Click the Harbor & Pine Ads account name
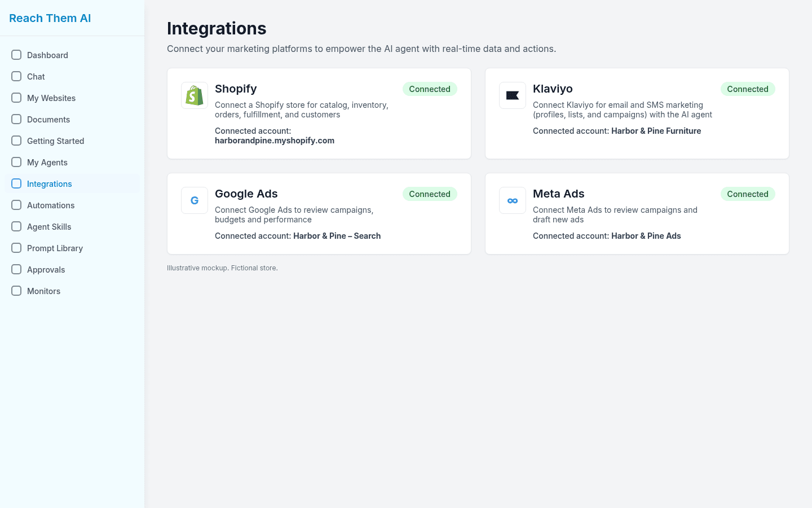The width and height of the screenshot is (812, 508). [646, 236]
